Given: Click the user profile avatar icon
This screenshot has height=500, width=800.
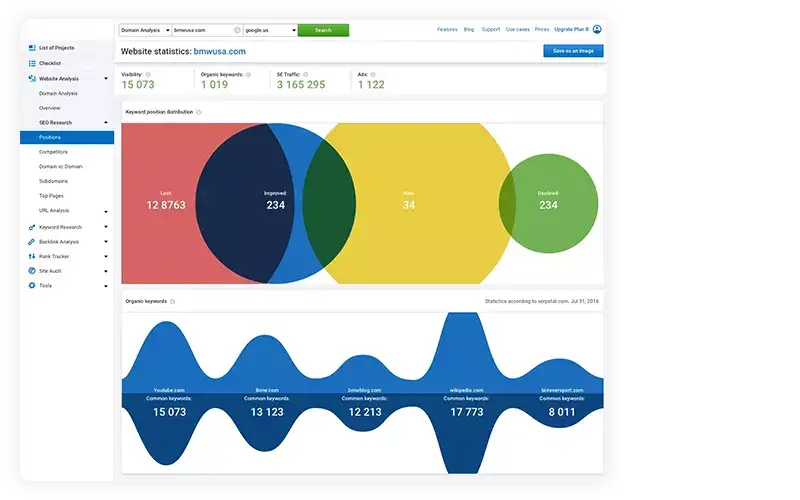Looking at the screenshot, I should (599, 30).
